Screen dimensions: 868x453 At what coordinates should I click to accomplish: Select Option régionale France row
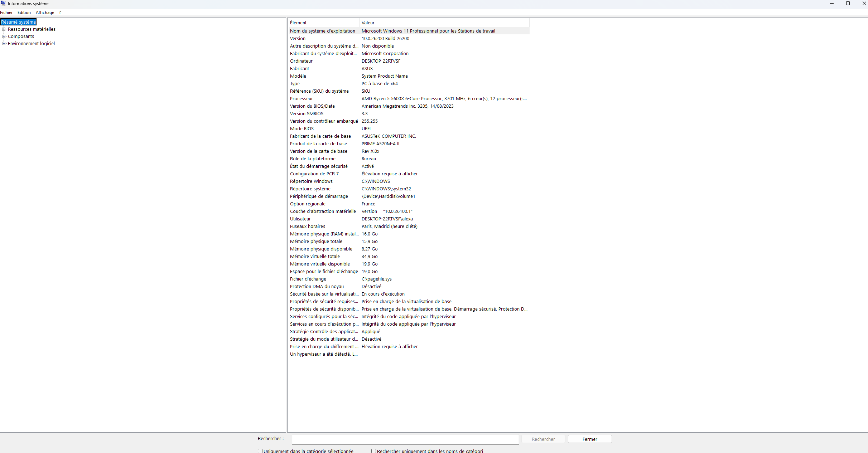pyautogui.click(x=409, y=204)
